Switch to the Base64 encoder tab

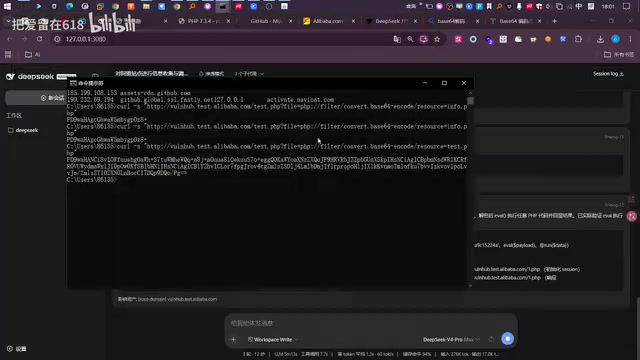(515, 21)
